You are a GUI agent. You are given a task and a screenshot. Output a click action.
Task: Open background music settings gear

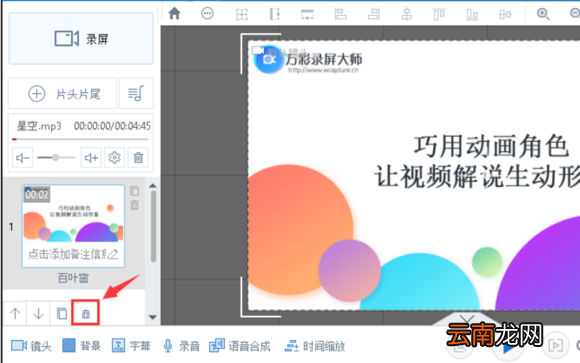coord(114,158)
